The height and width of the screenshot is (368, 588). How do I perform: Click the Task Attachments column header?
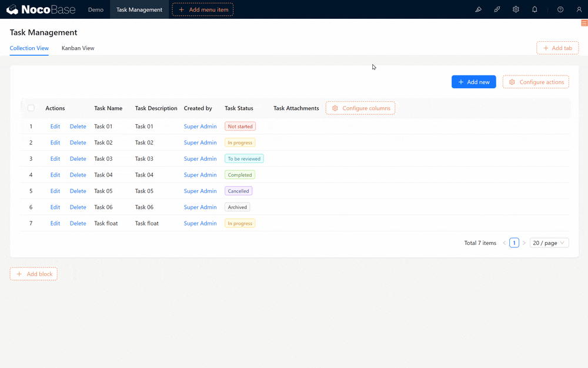[296, 108]
